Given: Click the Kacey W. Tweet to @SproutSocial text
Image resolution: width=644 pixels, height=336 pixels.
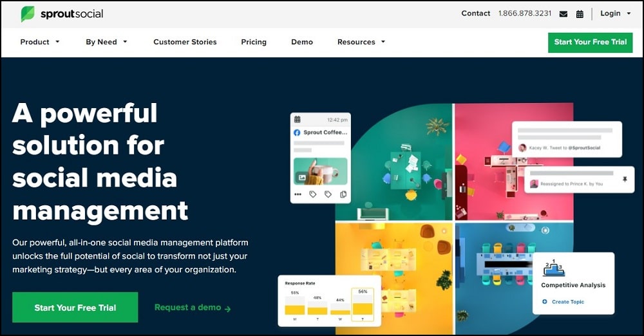Looking at the screenshot, I should [x=564, y=148].
